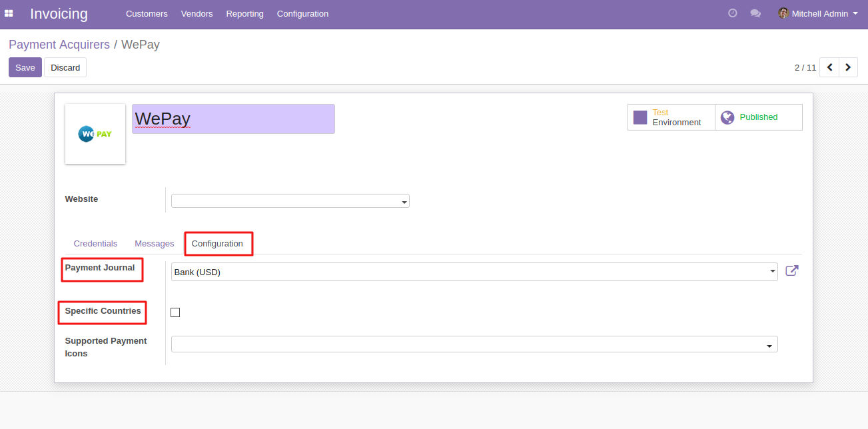
Task: Open the Customers menu
Action: (x=147, y=14)
